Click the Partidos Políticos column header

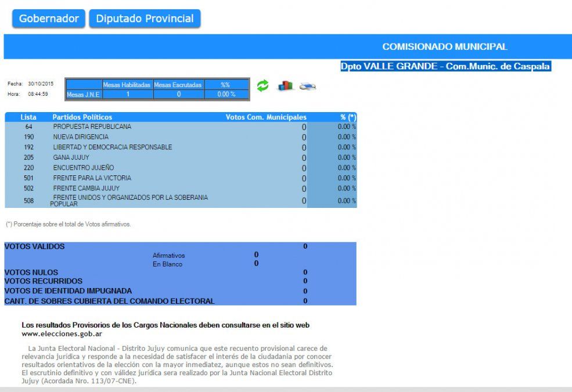[82, 117]
